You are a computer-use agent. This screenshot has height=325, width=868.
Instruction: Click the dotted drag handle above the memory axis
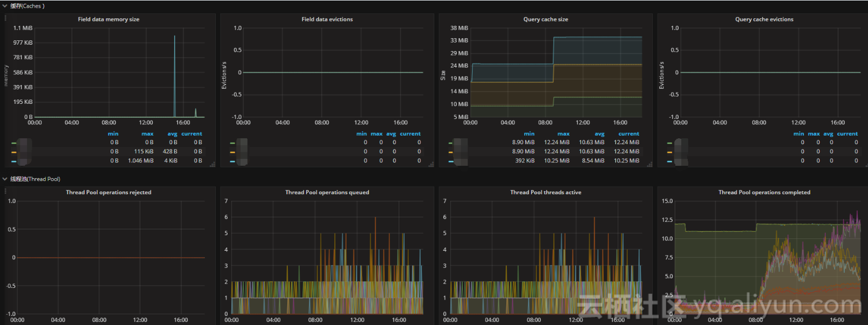5,18
